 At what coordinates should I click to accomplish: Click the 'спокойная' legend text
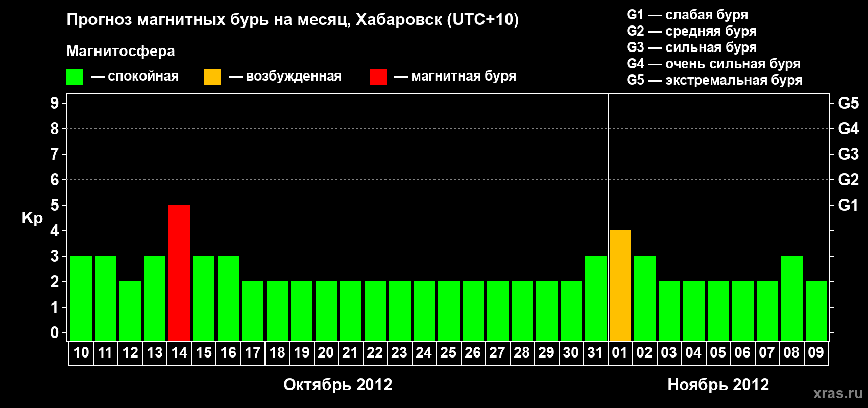143,76
